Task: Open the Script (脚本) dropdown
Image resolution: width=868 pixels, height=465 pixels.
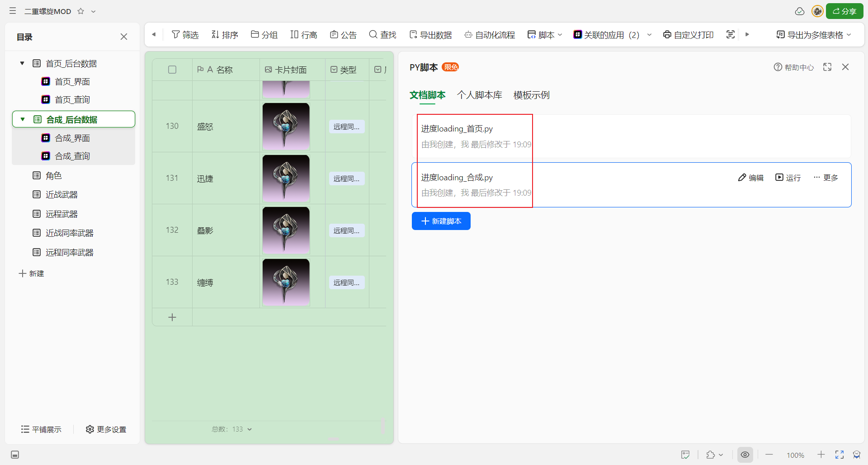Action: click(545, 35)
